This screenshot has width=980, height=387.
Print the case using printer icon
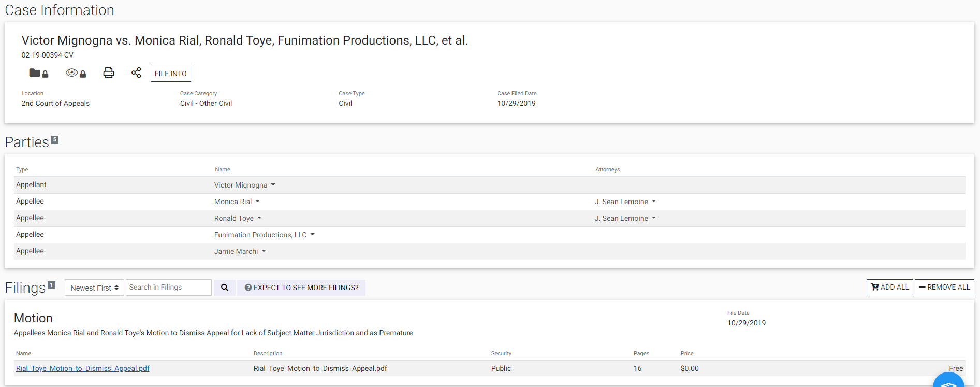click(109, 73)
